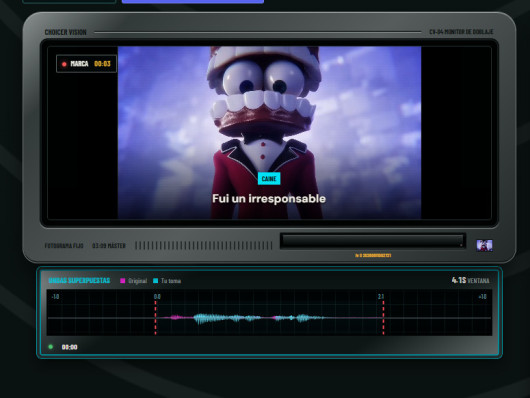Click the blue button at the top
The image size is (530, 398).
click(x=193, y=1)
